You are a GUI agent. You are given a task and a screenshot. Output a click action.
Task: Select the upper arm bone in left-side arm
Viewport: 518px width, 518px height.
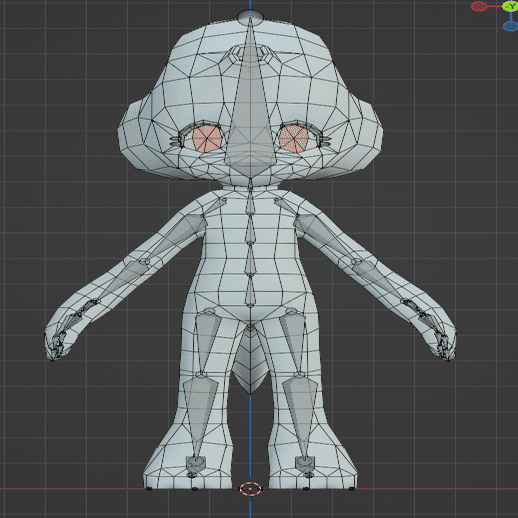[x=175, y=237]
